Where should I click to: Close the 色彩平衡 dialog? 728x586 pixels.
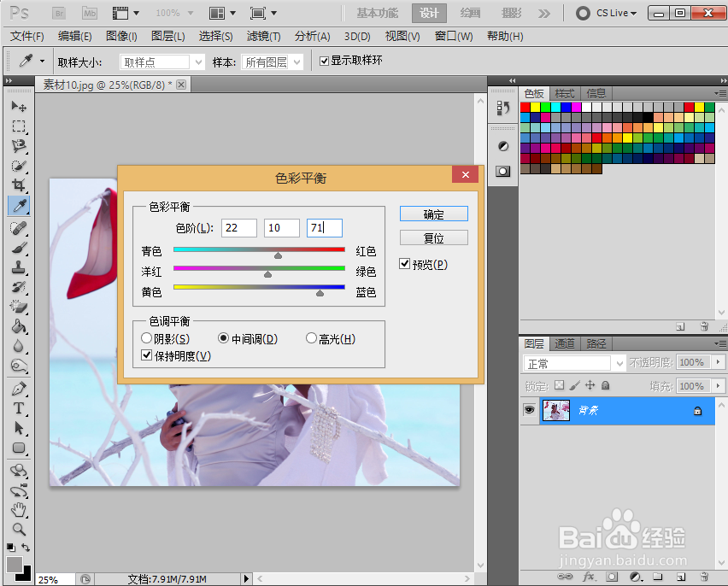(x=465, y=174)
